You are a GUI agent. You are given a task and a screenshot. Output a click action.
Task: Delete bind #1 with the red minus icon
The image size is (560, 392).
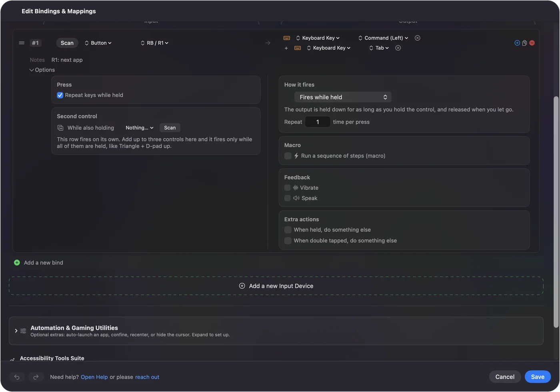[532, 43]
